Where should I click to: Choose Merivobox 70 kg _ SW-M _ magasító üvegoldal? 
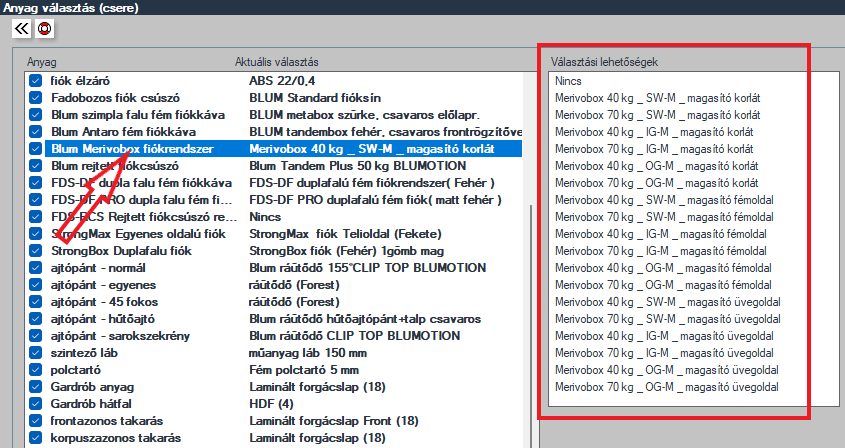(668, 319)
